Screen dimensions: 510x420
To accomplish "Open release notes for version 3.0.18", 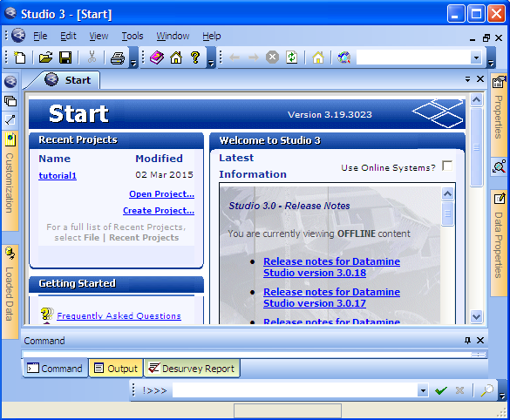I will pos(331,267).
